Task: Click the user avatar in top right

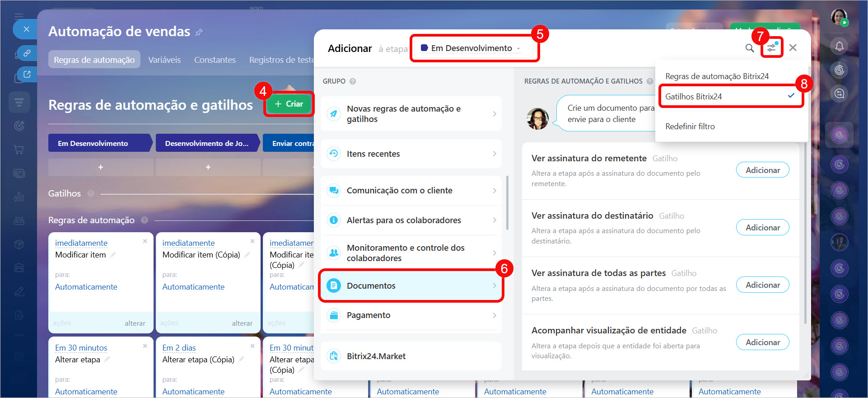Action: (839, 17)
